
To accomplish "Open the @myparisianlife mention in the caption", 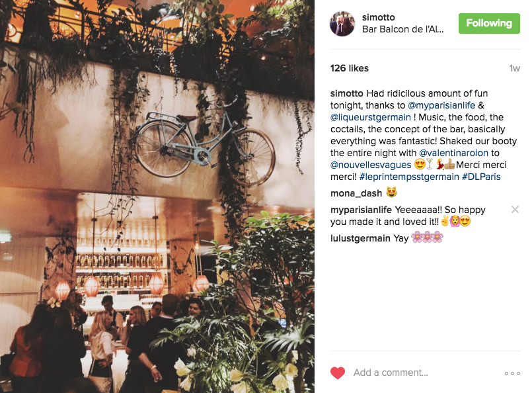I will coord(441,105).
